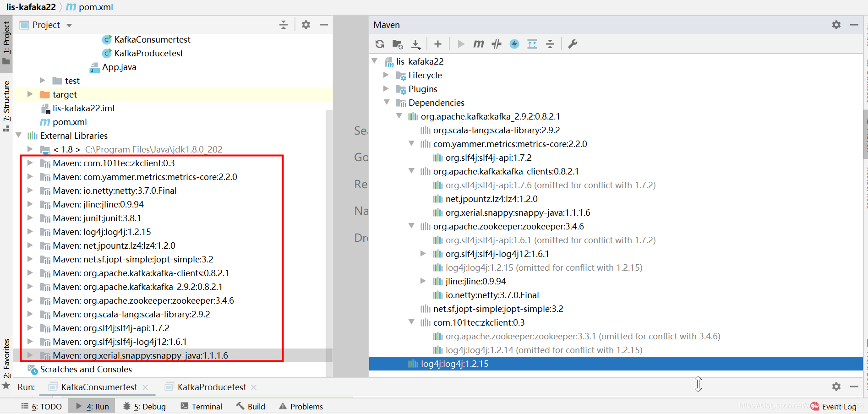Screen dimensions: 868x414
Task: Hide the Run tool window
Action: tap(854, 387)
